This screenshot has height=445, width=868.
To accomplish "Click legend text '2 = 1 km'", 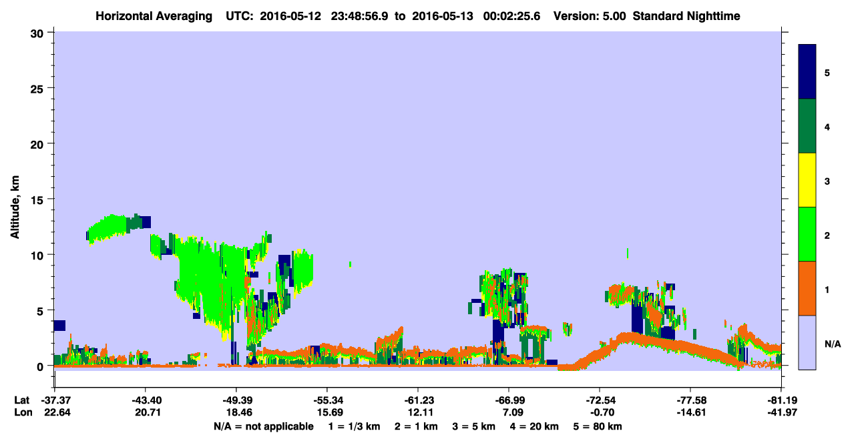I will coord(417,426).
